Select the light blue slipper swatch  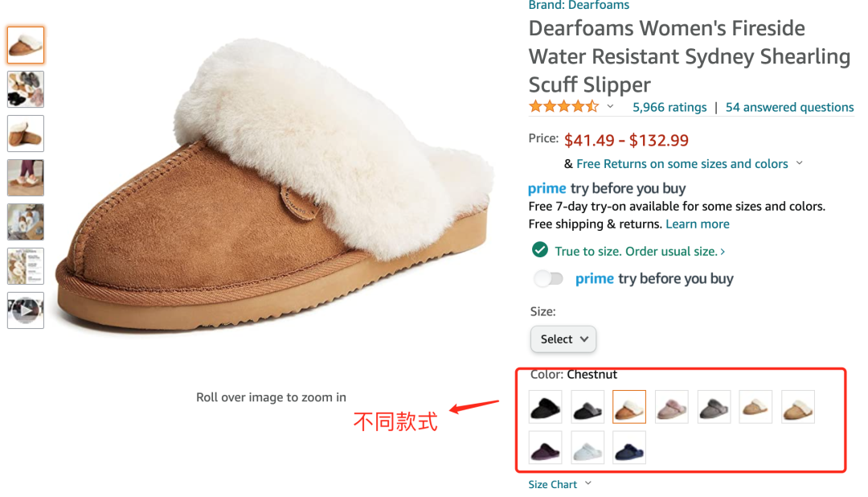(588, 448)
